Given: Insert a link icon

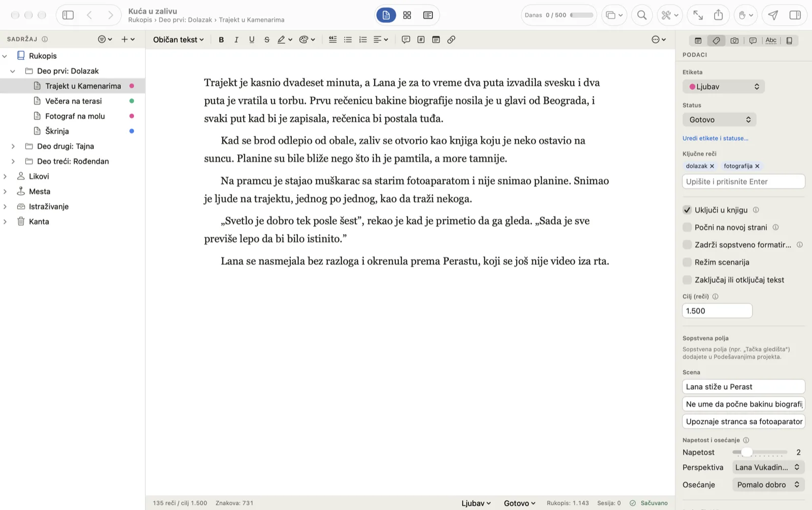Looking at the screenshot, I should click(x=451, y=40).
